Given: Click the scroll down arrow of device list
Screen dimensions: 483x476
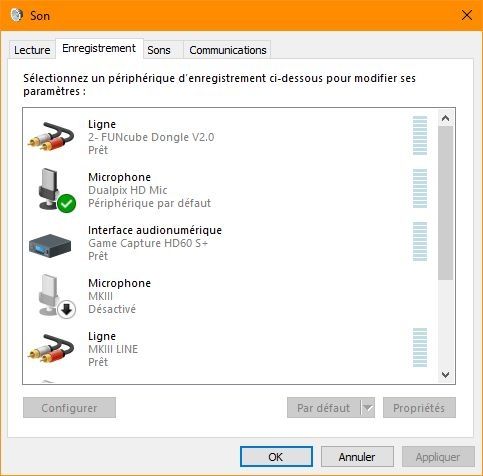Looking at the screenshot, I should click(445, 375).
